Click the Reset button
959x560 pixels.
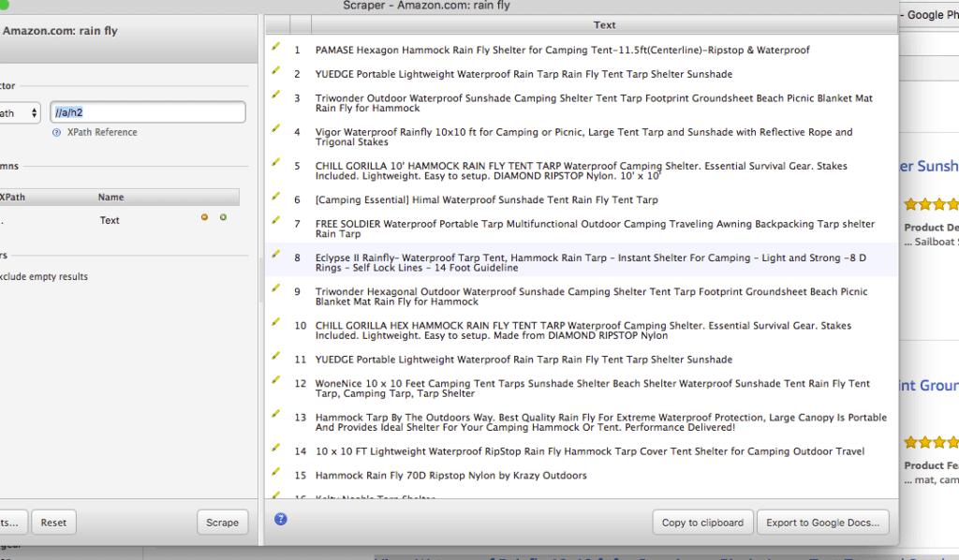(x=53, y=523)
